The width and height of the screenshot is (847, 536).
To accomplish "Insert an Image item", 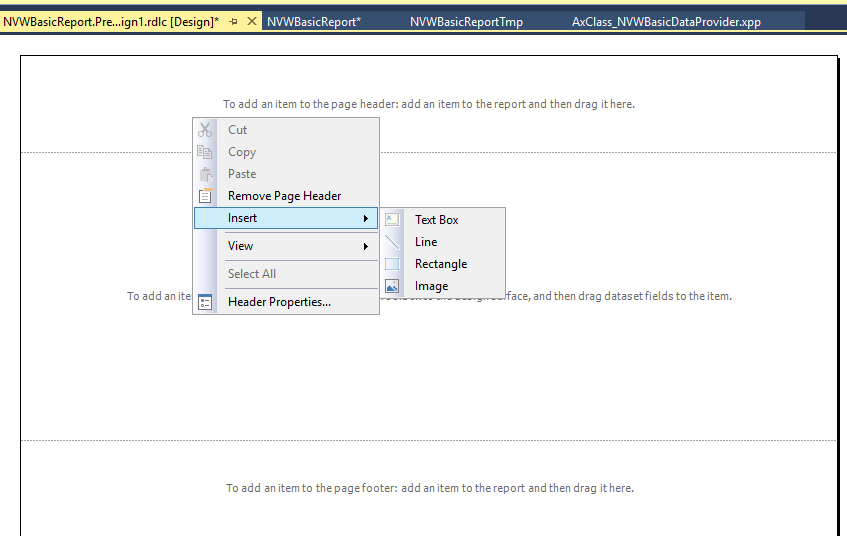I will click(x=443, y=286).
